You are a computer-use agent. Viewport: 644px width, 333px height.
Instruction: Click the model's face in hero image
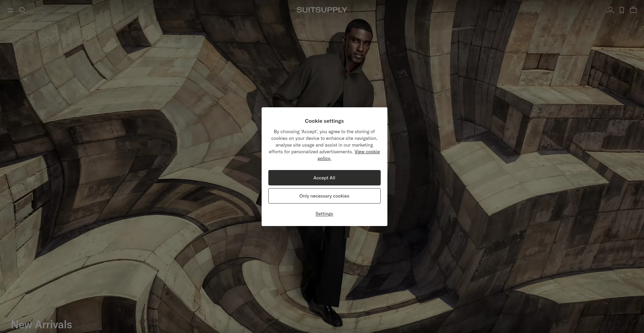click(x=360, y=45)
